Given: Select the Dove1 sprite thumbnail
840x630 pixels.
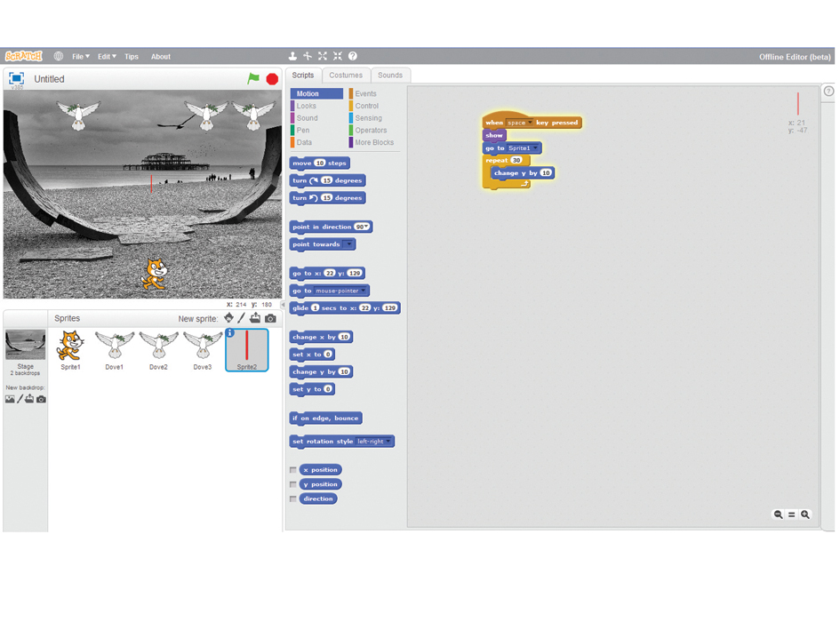Looking at the screenshot, I should pyautogui.click(x=114, y=349).
